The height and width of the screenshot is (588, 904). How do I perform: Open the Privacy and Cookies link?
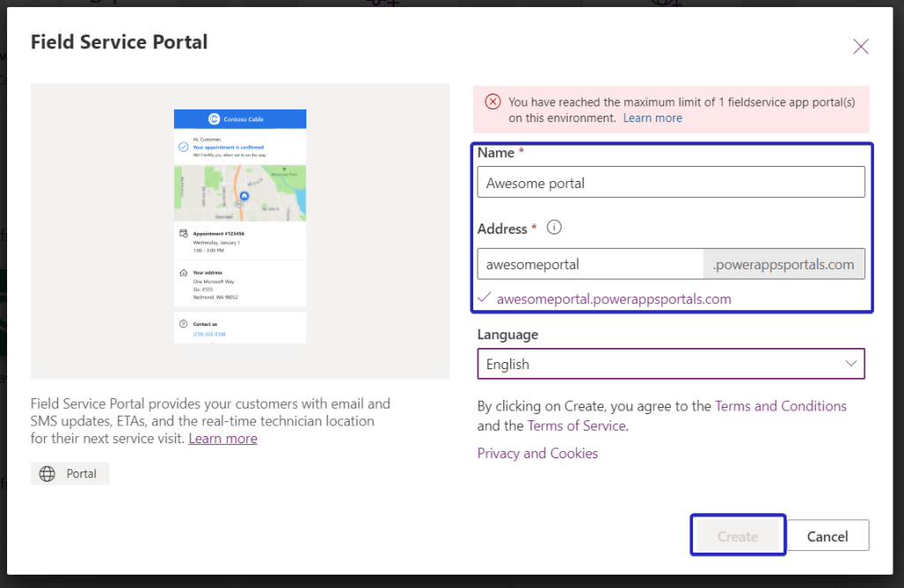[x=538, y=453]
